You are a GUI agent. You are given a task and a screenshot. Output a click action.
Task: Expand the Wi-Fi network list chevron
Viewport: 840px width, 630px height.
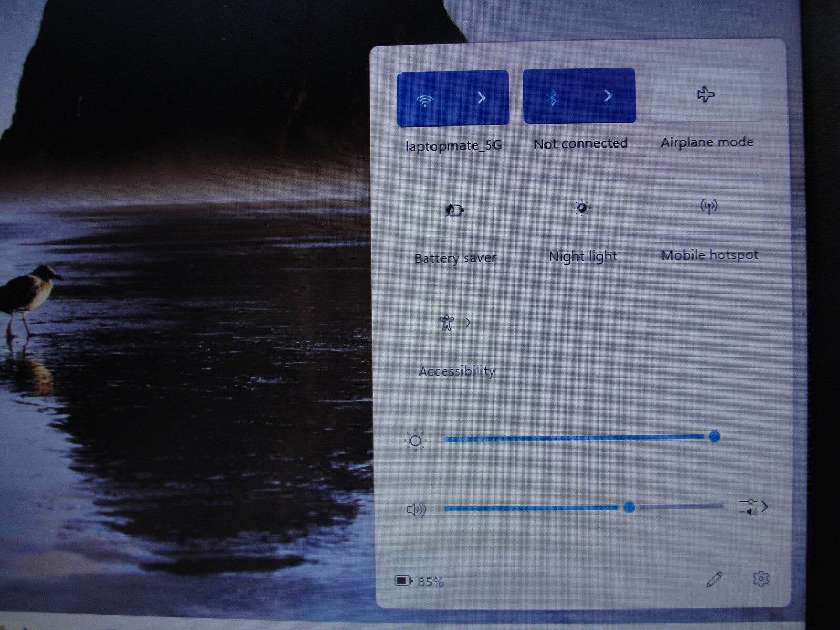pos(481,98)
